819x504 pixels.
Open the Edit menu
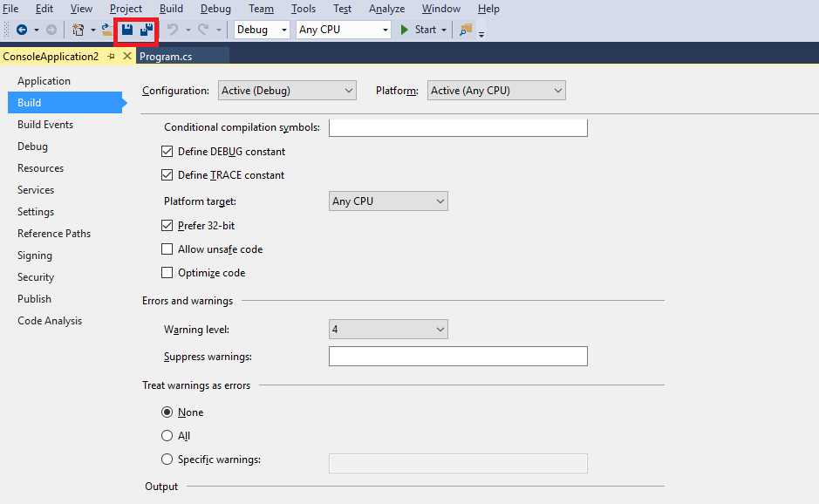[x=44, y=9]
